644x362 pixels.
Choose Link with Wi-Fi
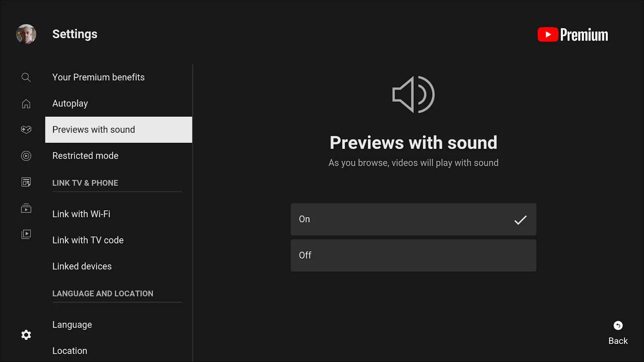[81, 214]
